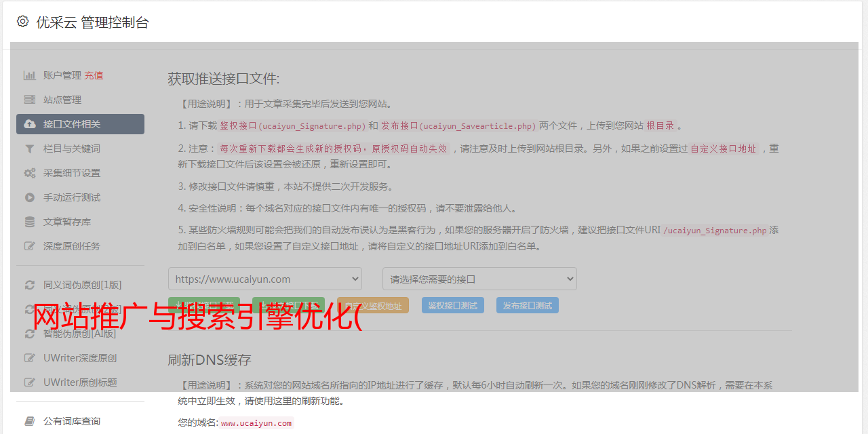Viewport: 868px width, 434px height.
Task: Click the 刷新DNS缓存 heading
Action: (x=210, y=359)
